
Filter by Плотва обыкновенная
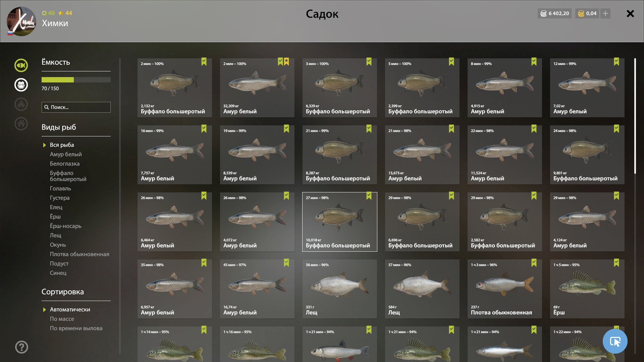pyautogui.click(x=79, y=254)
